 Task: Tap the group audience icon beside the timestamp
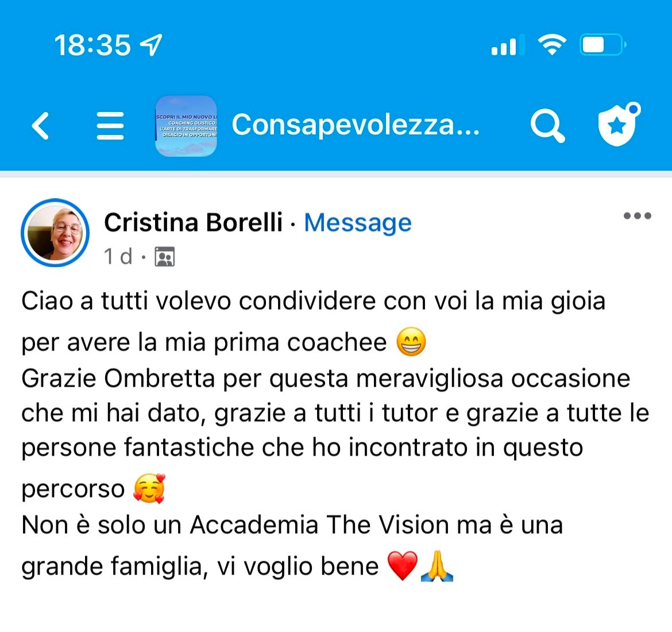click(x=165, y=256)
